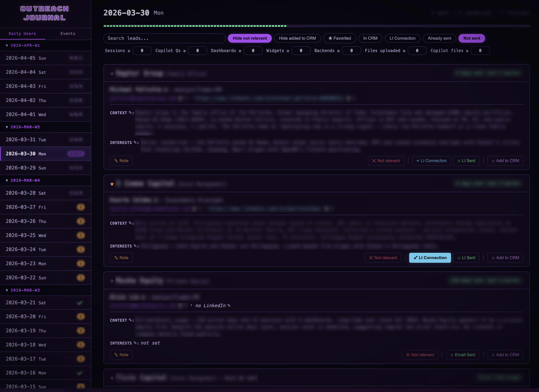Edit CONTEXT pencil in the '+ LI Connection' card
This screenshot has width=539, height=392.
coord(130,113)
